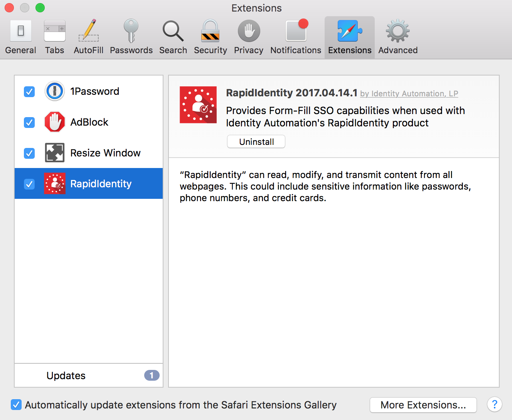Open the Tabs preferences pane
The height and width of the screenshot is (420, 512).
tap(54, 37)
